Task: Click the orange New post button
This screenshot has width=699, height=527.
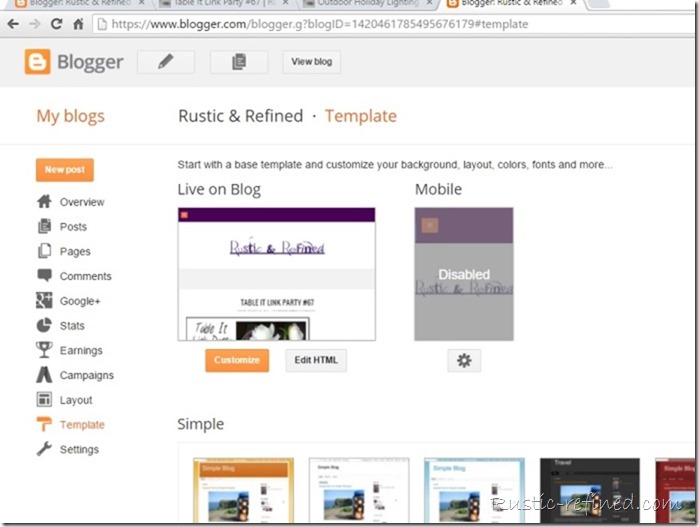Action: (x=65, y=170)
